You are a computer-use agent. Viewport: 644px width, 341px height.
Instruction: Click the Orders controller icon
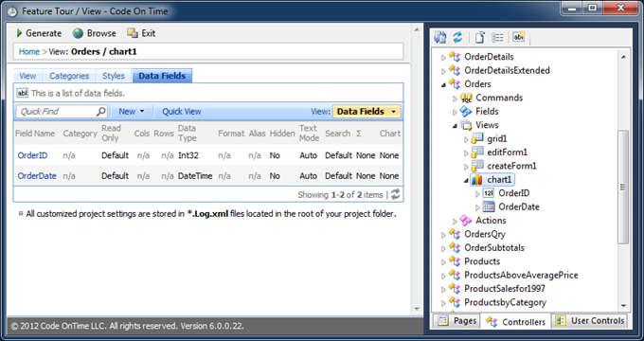(x=455, y=83)
